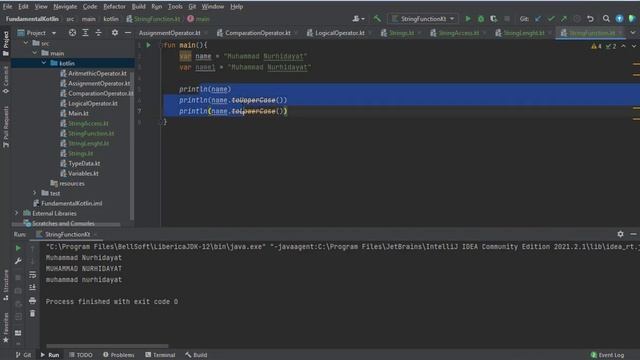Click Expand All in the Project panel
The width and height of the screenshot is (640, 360).
point(85,33)
